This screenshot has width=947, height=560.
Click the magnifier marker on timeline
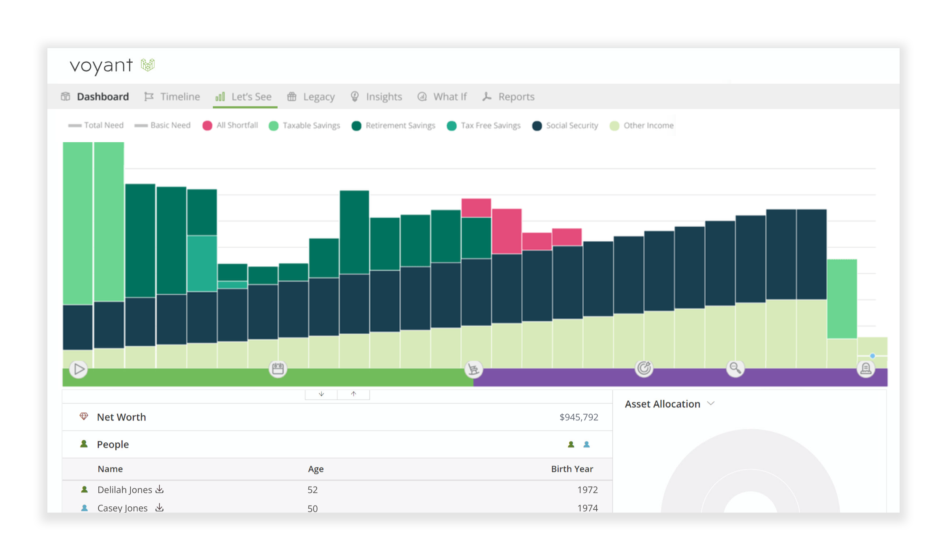[x=735, y=368]
